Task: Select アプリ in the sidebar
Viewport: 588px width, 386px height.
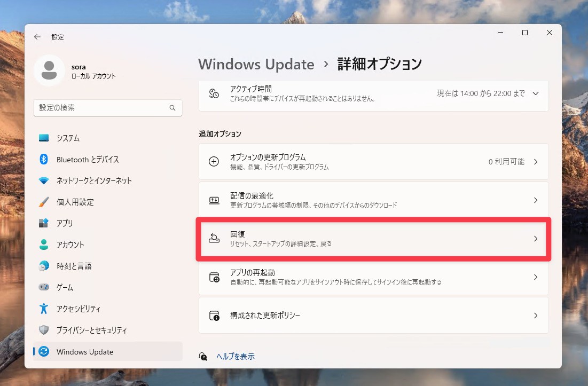Action: (108, 223)
